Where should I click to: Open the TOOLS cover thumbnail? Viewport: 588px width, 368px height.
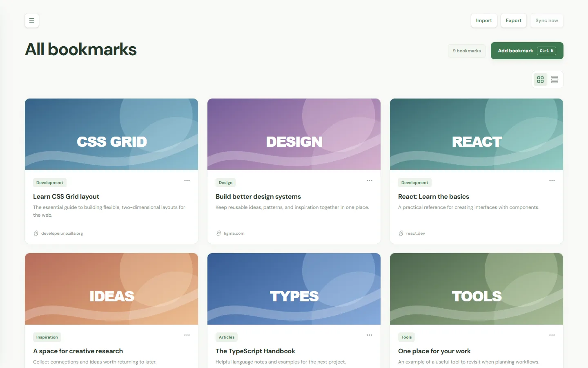click(x=477, y=289)
